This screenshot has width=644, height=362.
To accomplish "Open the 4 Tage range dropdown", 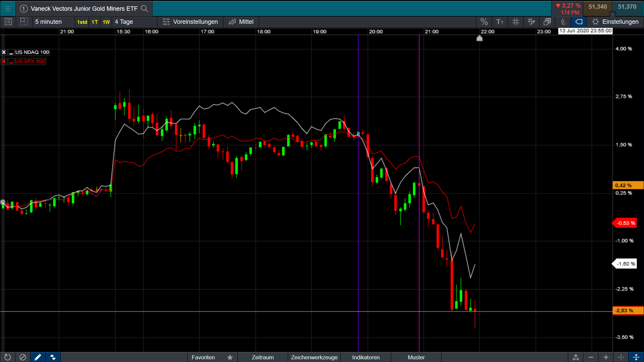I will click(124, 22).
